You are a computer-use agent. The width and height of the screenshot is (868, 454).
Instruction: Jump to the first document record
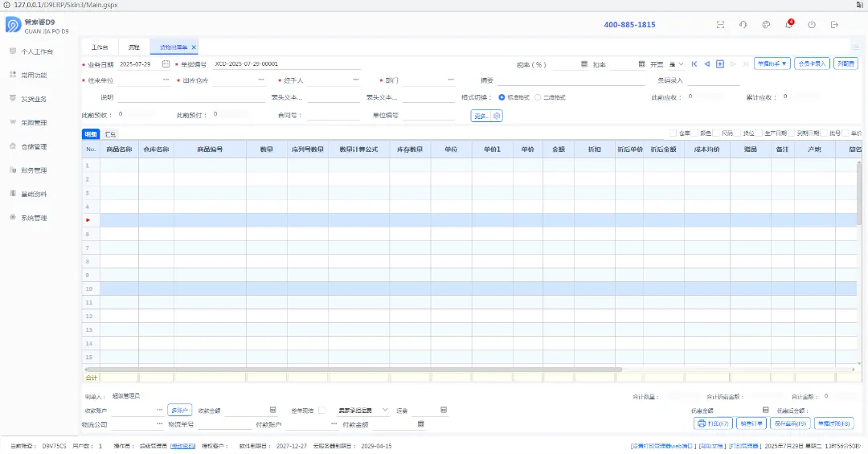(x=694, y=64)
